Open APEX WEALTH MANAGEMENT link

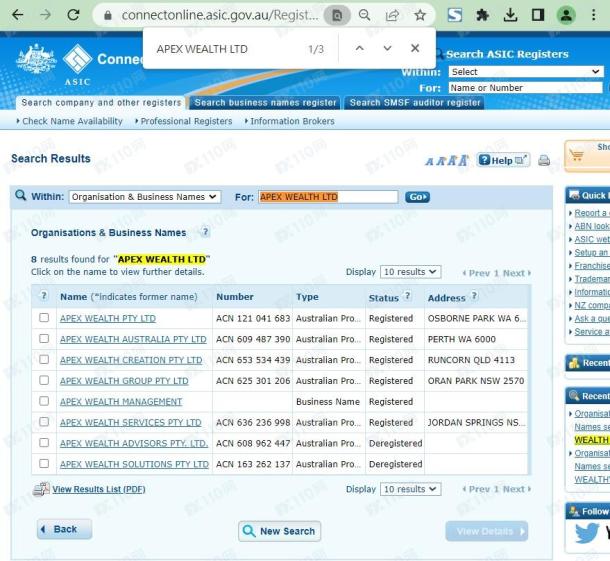121,401
